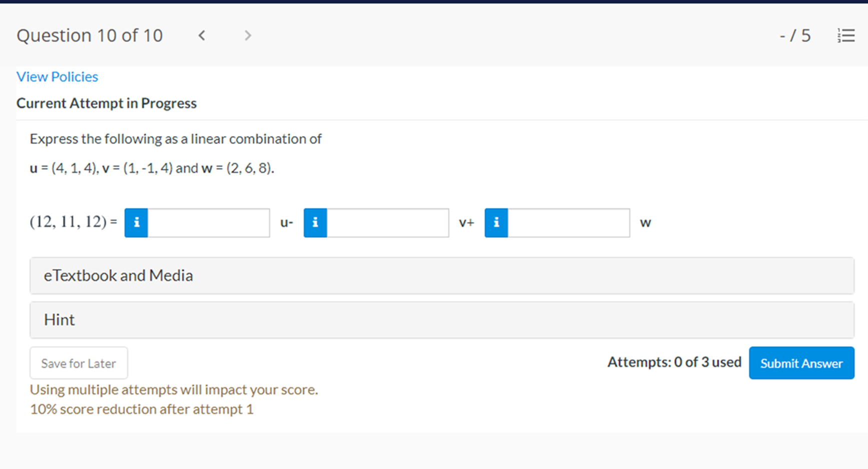Advance to the next question using the right chevron
This screenshot has height=469, width=868.
(x=248, y=35)
